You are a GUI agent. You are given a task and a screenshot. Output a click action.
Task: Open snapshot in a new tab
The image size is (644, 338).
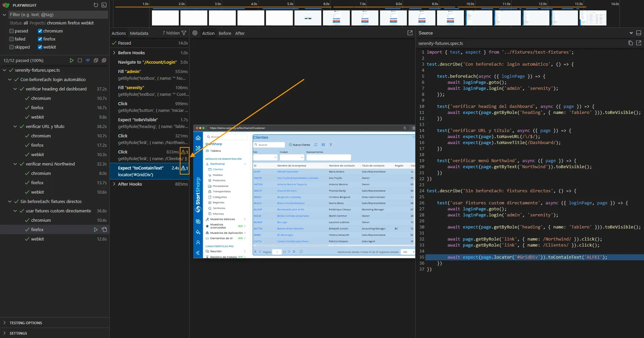[410, 33]
